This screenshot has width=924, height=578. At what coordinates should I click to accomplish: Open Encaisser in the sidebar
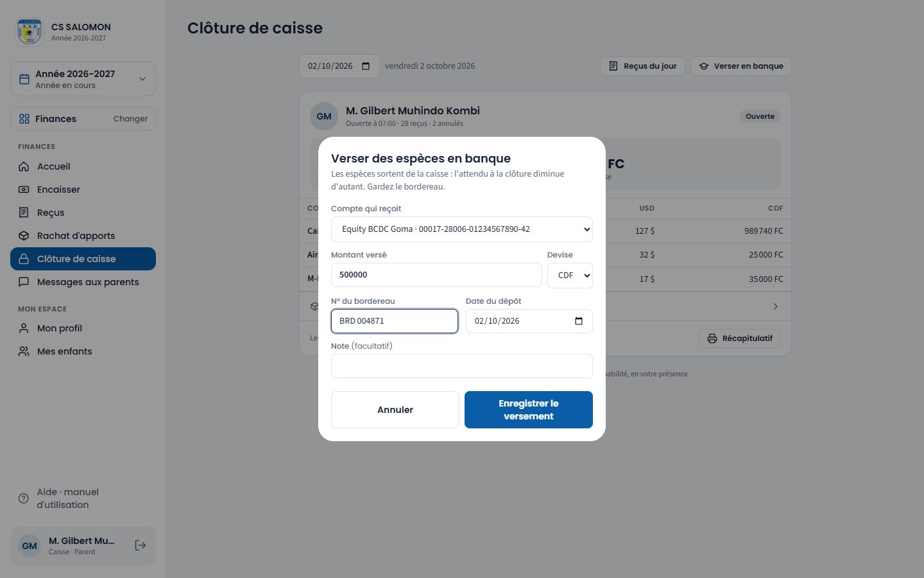click(x=83, y=189)
